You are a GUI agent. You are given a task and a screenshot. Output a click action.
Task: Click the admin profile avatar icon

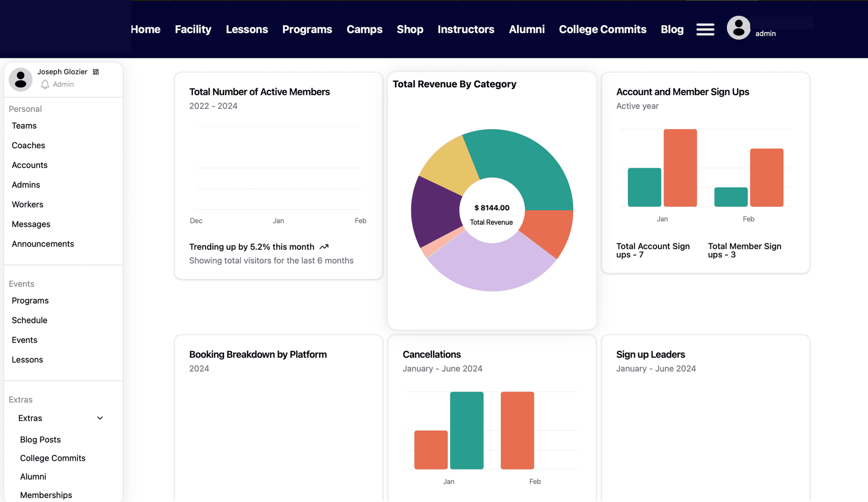click(x=738, y=28)
